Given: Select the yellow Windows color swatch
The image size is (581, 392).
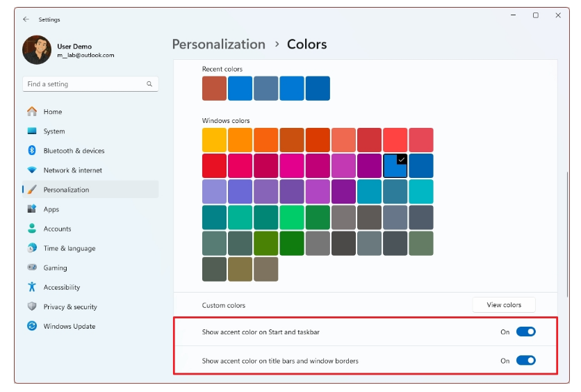Looking at the screenshot, I should pos(214,140).
